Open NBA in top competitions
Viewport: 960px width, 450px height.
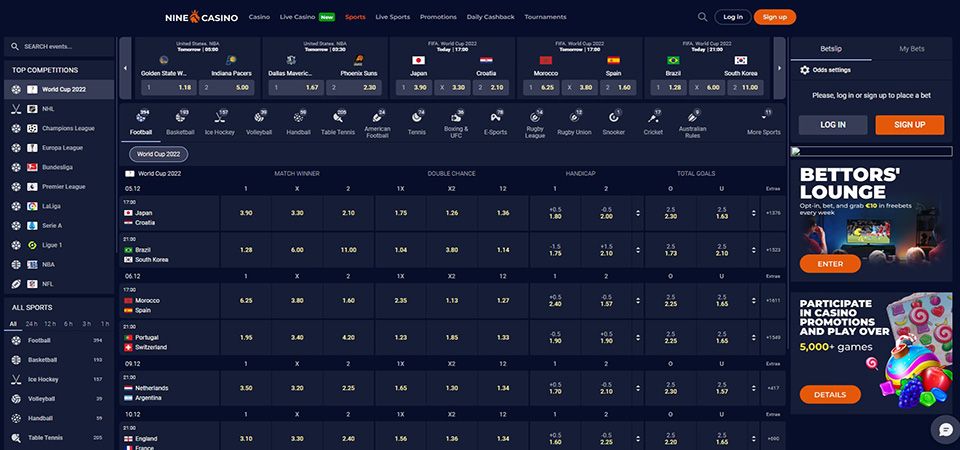click(59, 264)
